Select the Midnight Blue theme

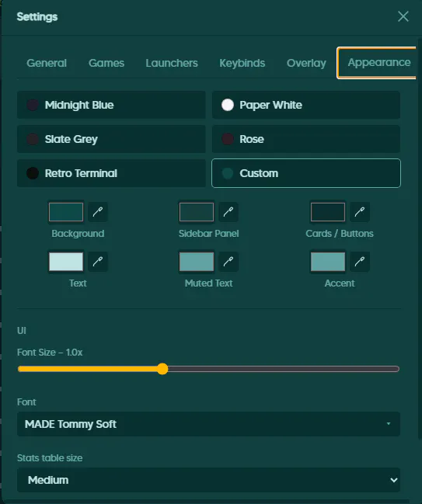111,105
